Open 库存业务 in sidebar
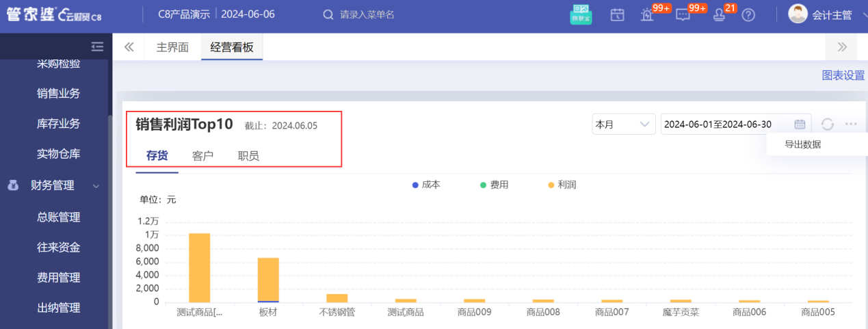Viewport: 868px width, 329px height. click(x=58, y=124)
